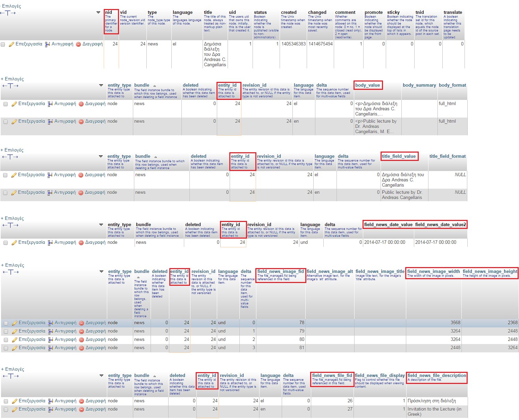
Task: Click the Διαγραφή link in the image fid 79 row
Action: coord(96,331)
